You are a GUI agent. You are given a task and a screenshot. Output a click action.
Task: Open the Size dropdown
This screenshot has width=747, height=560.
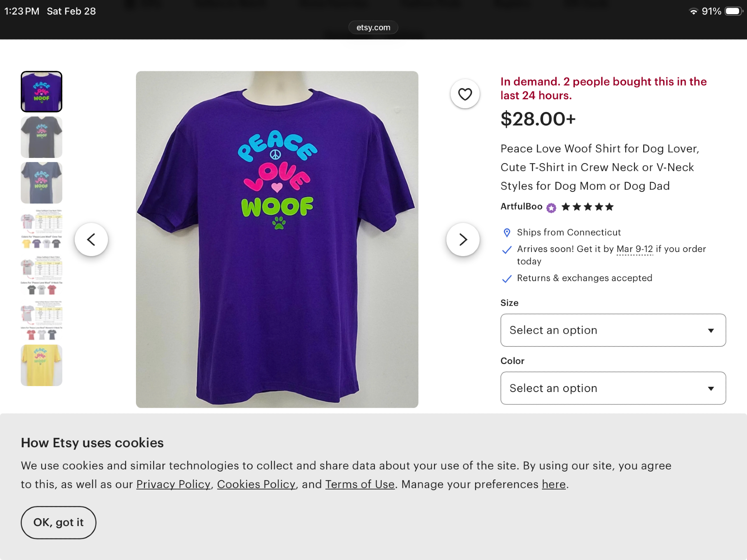pyautogui.click(x=613, y=330)
